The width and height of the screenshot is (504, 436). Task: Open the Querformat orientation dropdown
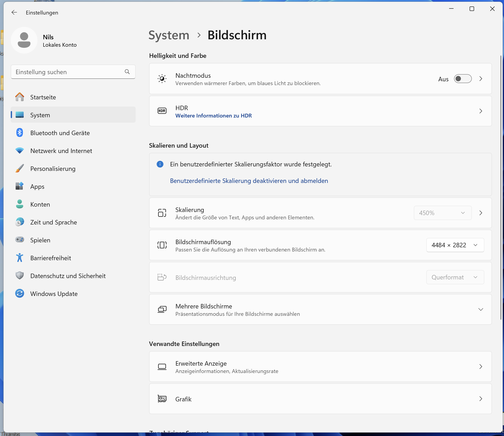pos(455,277)
